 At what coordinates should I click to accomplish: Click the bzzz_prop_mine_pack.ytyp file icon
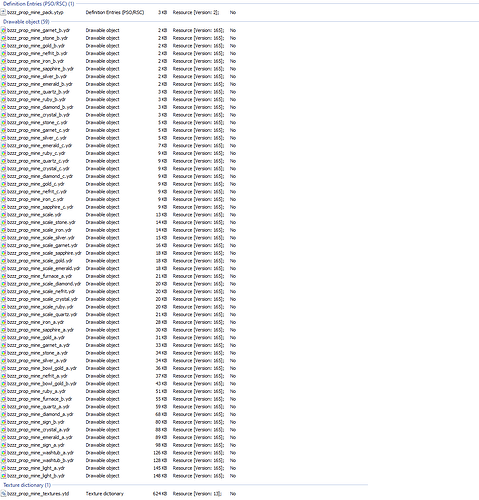pos(3,12)
